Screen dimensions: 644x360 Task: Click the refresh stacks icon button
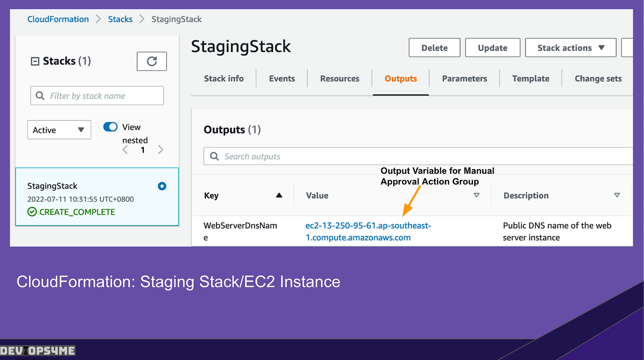pyautogui.click(x=152, y=61)
